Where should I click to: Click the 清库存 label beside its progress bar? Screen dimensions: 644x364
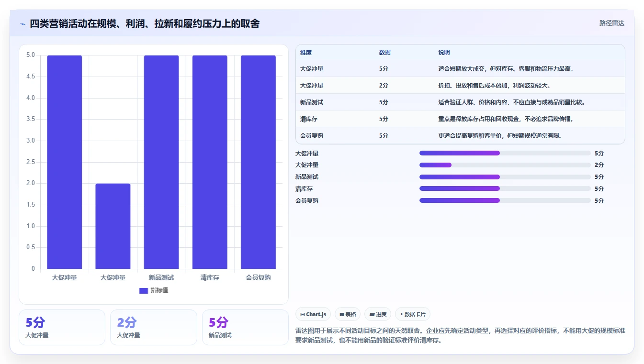pos(304,189)
